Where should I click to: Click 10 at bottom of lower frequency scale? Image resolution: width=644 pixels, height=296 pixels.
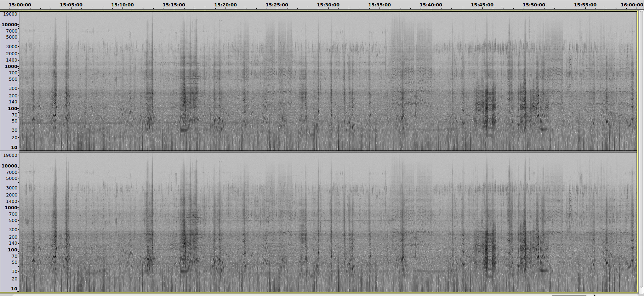click(x=14, y=289)
